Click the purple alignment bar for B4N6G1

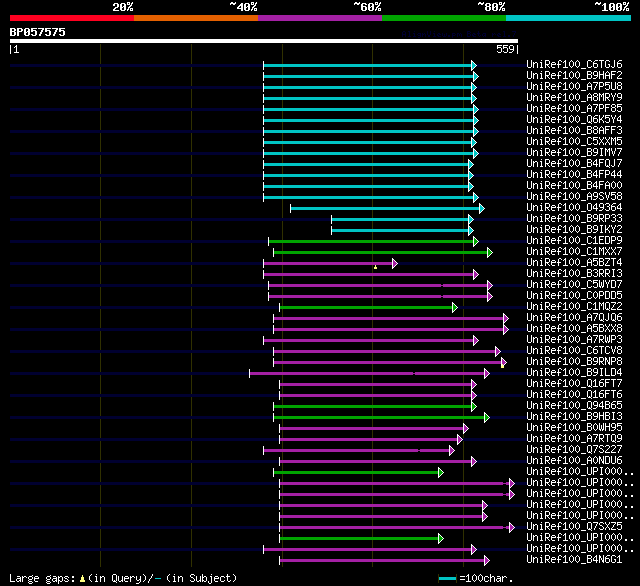pos(384,561)
